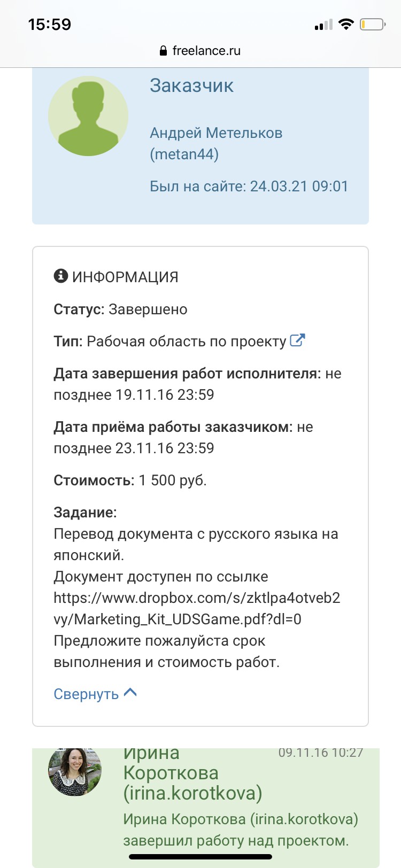The image size is (401, 868).
Task: Tap the Рабочая область по проекту text
Action: tap(187, 341)
